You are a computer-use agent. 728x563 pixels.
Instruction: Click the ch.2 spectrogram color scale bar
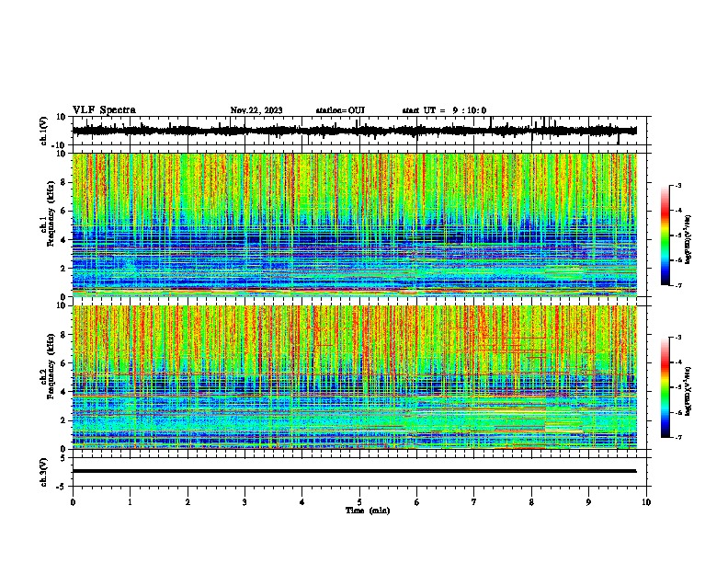[665, 387]
